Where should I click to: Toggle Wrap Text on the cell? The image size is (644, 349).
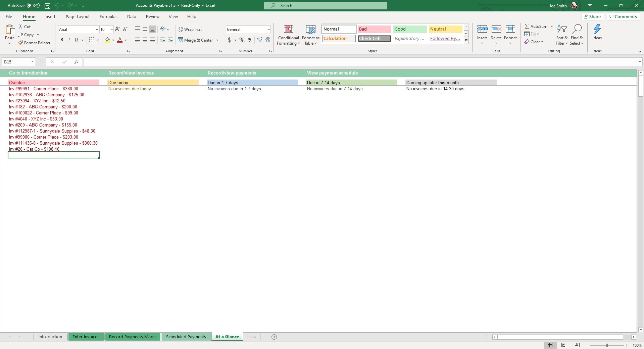pos(190,29)
